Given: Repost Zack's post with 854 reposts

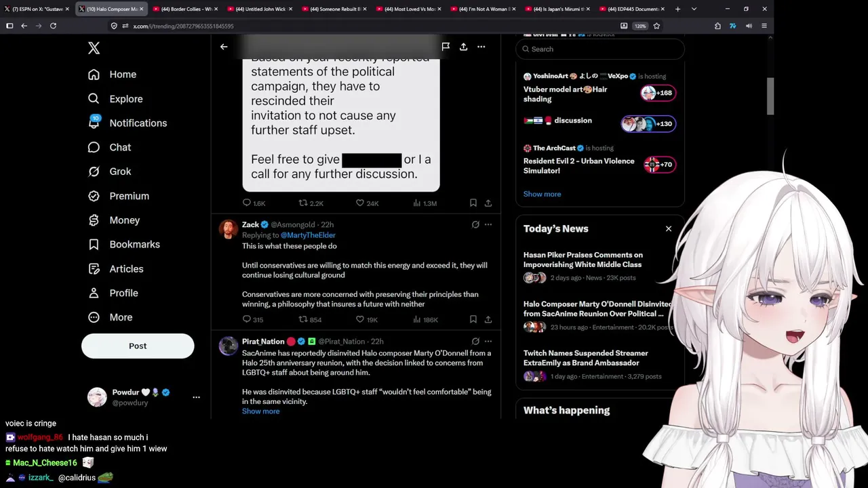Looking at the screenshot, I should (x=311, y=319).
